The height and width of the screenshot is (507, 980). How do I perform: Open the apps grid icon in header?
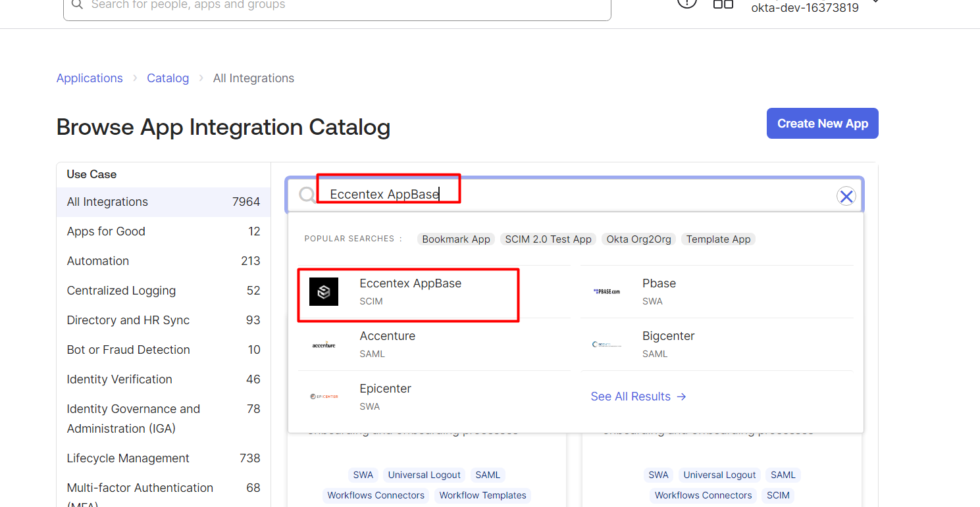coord(723,3)
